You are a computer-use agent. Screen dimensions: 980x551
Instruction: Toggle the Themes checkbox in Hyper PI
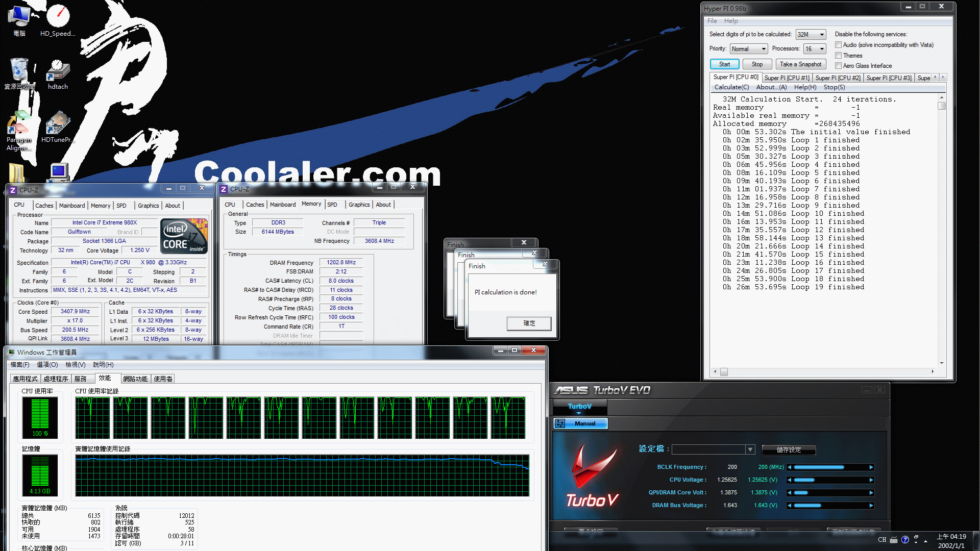click(838, 56)
